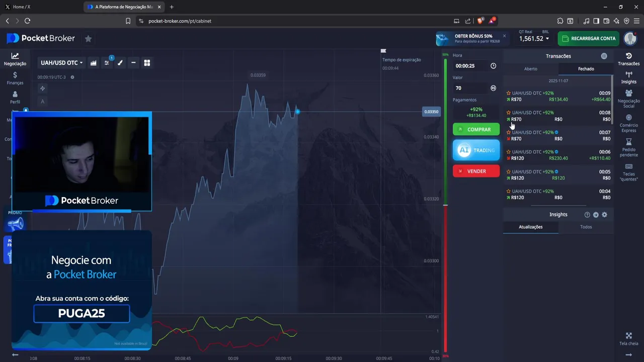Favorite the 00:05 UAH/USD OTC transaction star
The height and width of the screenshot is (362, 644).
(509, 171)
